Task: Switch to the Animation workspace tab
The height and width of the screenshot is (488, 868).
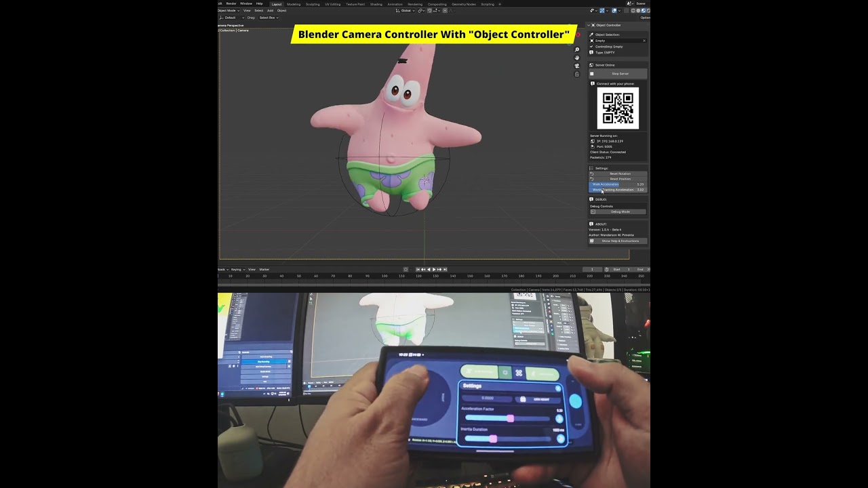Action: click(x=395, y=4)
